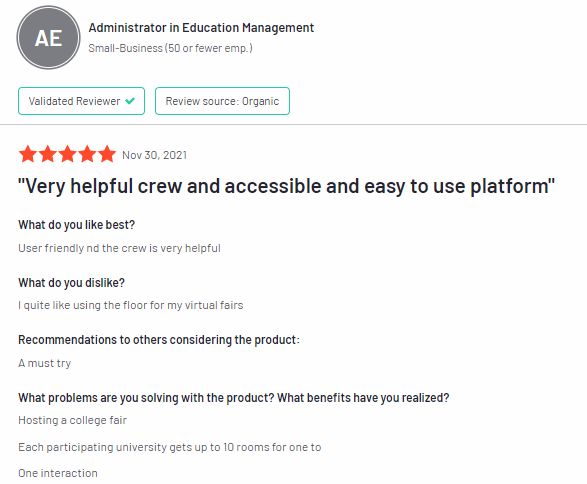Click the first rating star
This screenshot has width=587, height=484.
click(x=28, y=154)
